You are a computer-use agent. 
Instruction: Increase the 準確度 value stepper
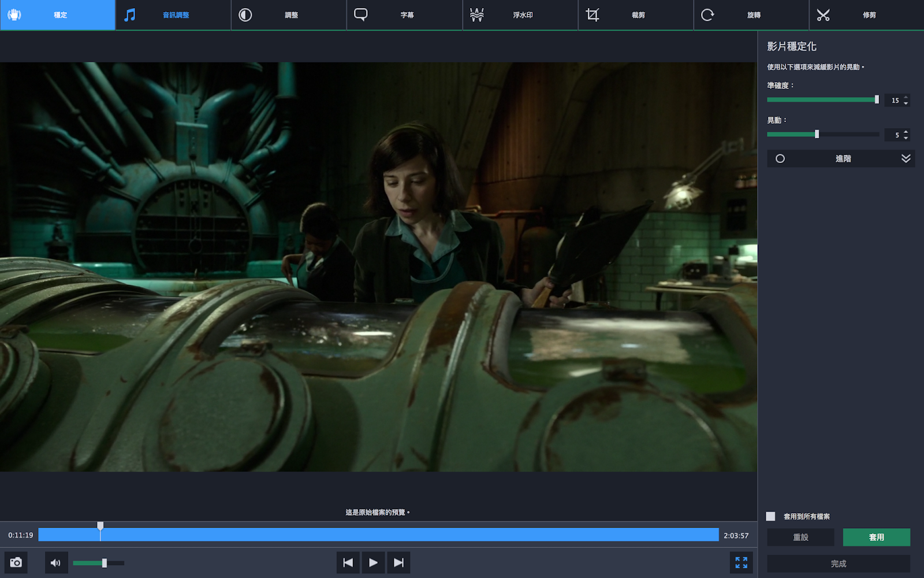coord(906,97)
